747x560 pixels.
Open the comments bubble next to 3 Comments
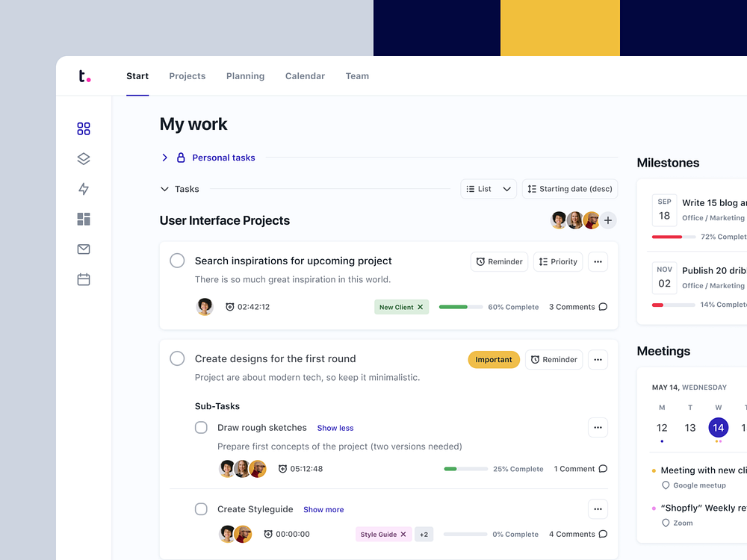pos(601,306)
